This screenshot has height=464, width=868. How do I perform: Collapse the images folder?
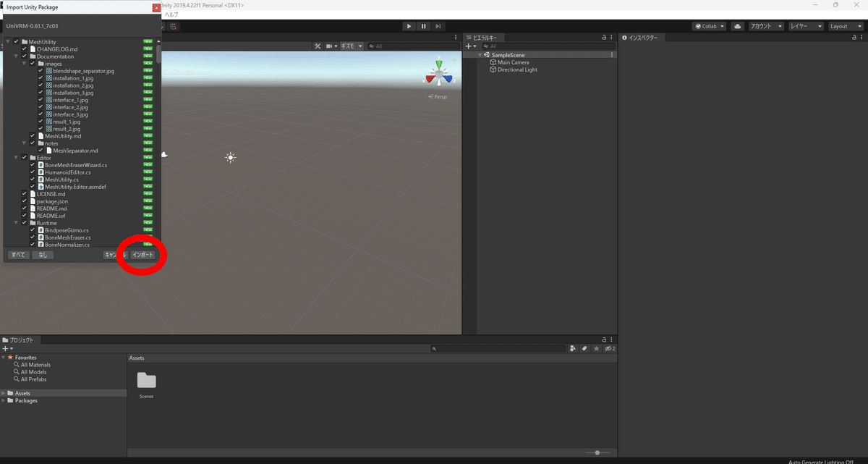[23, 64]
